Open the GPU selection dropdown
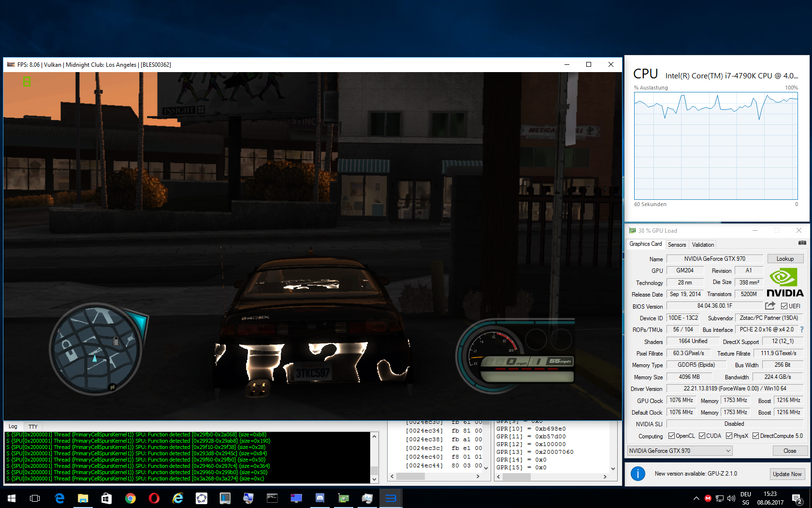812x508 pixels. (680, 451)
